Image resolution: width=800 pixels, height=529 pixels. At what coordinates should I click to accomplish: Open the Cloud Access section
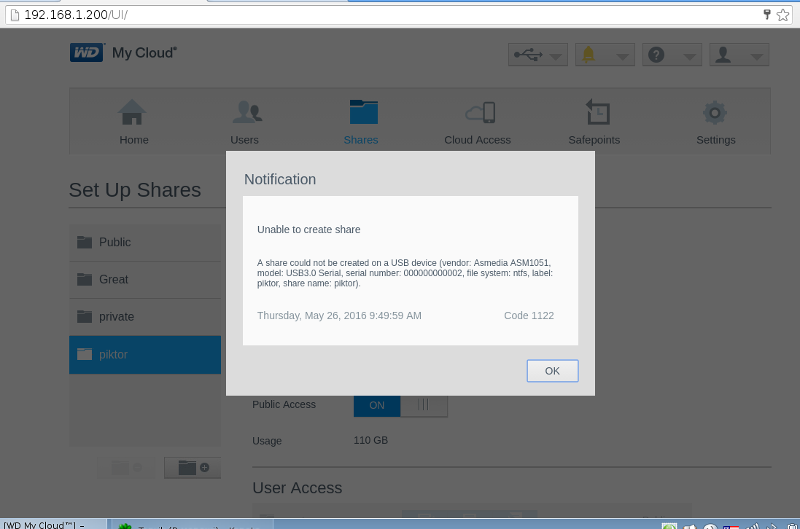click(477, 122)
